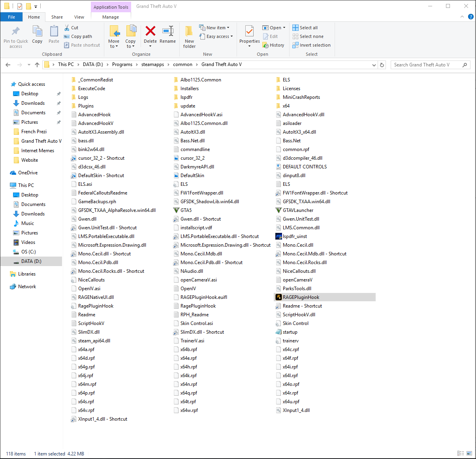Open the Easy access dropdown

pyautogui.click(x=216, y=36)
